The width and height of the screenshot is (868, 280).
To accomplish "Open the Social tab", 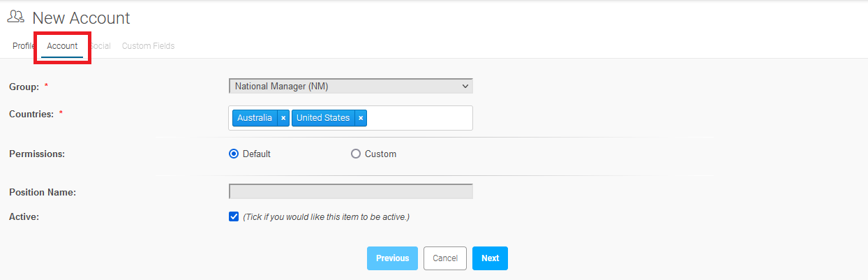I will click(100, 46).
